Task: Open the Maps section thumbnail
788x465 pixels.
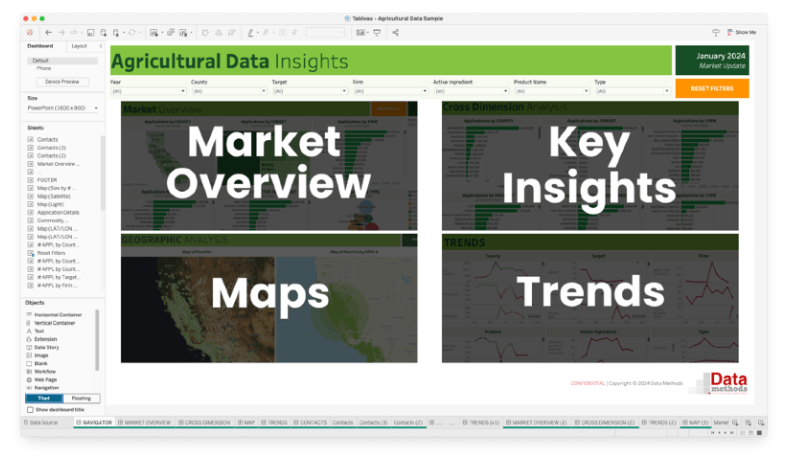Action: pyautogui.click(x=269, y=298)
